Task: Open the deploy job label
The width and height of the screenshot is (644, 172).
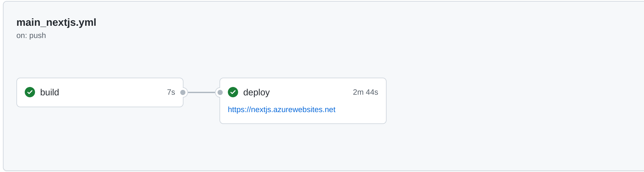Action: point(256,92)
